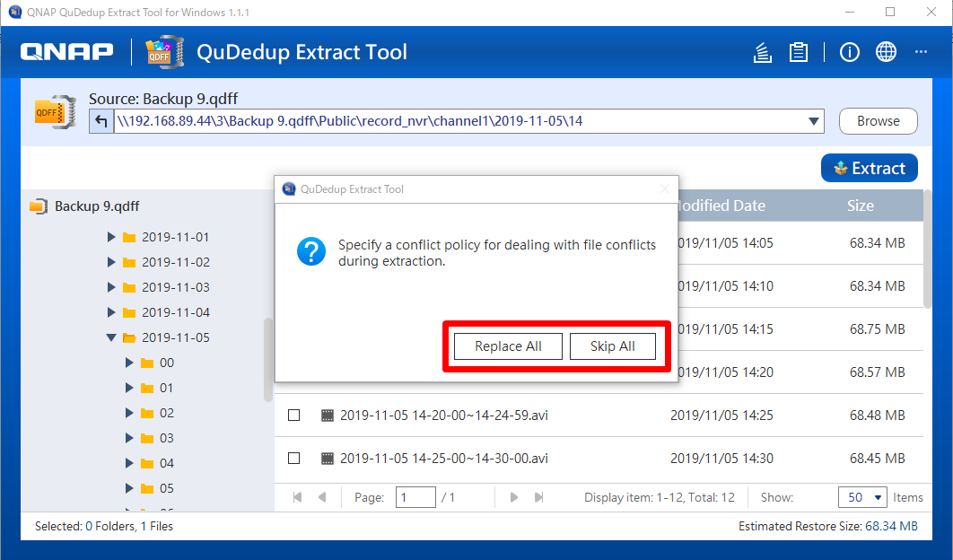Click the QuDedup logo icon in header
The height and width of the screenshot is (560, 953).
click(x=165, y=52)
